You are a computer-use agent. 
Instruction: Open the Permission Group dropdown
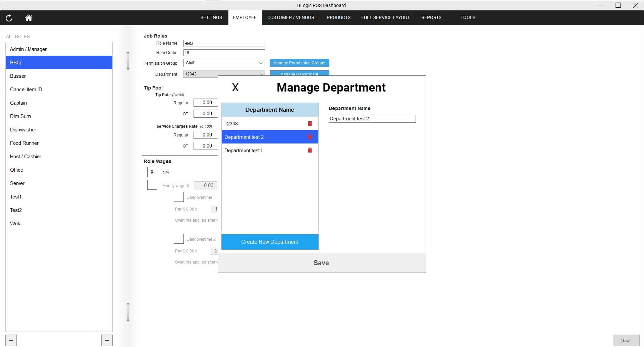[224, 63]
